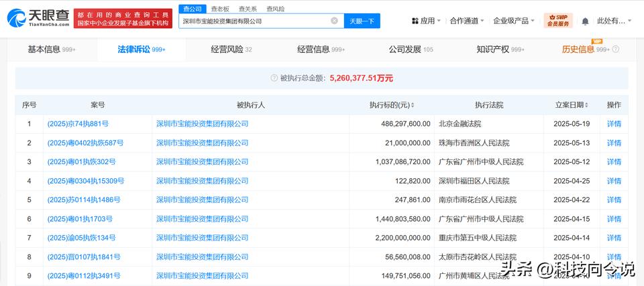Open the promotional banner ad
Image resolution: width=644 pixels, height=286 pixels.
123,19
